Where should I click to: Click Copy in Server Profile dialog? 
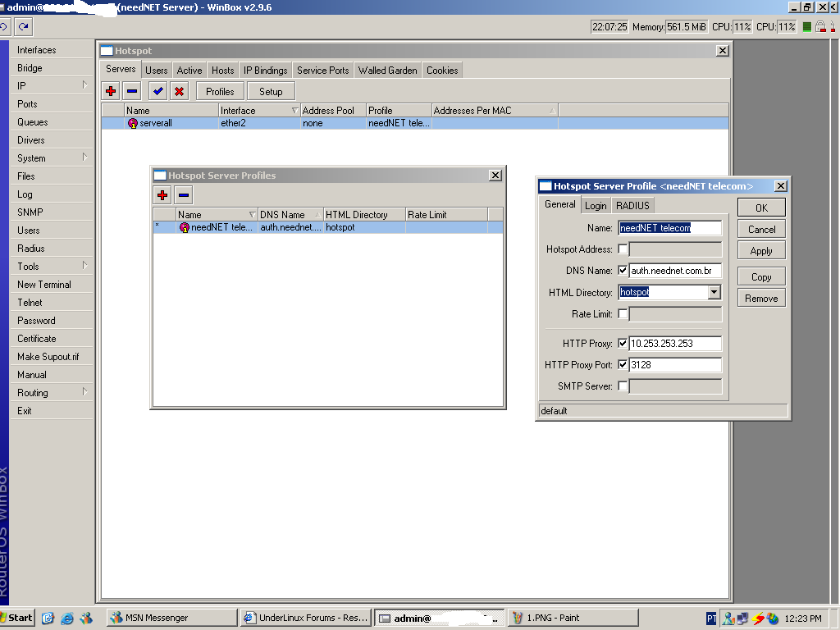pos(761,277)
